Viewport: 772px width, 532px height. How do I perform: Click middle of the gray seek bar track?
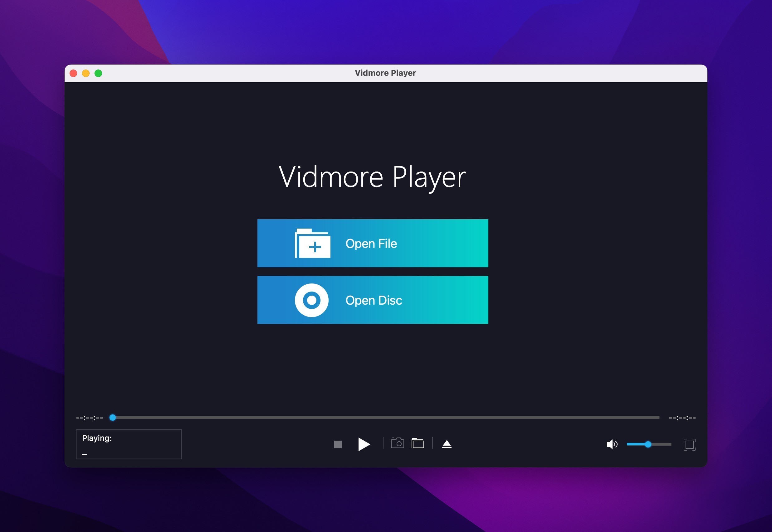(386, 418)
